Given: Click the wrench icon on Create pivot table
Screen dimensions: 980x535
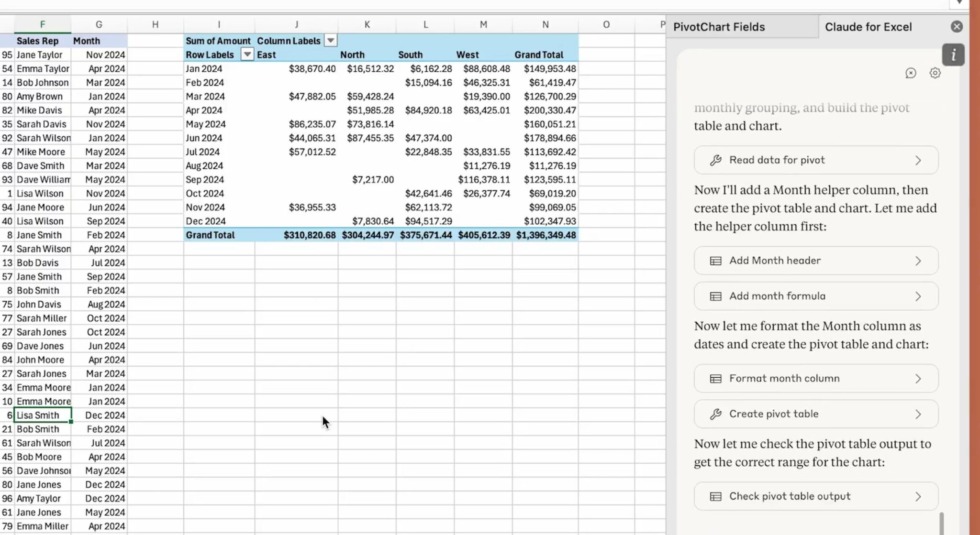Looking at the screenshot, I should point(716,414).
